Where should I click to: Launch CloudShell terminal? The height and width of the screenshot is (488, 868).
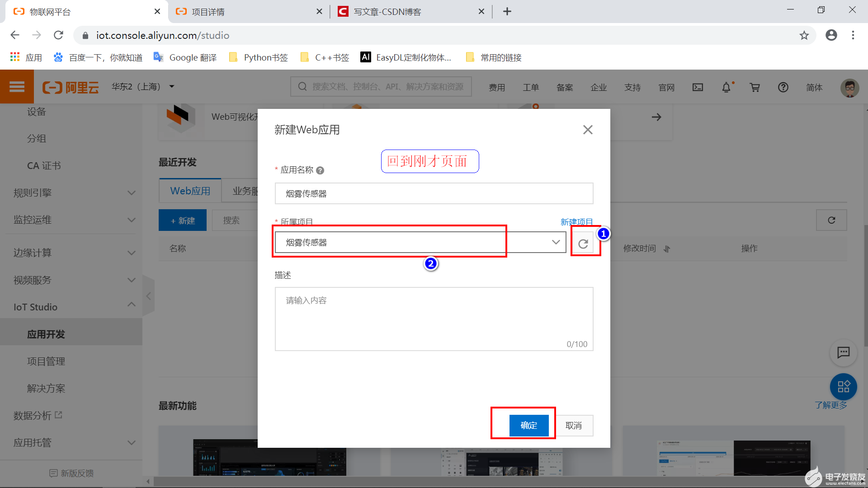click(698, 87)
